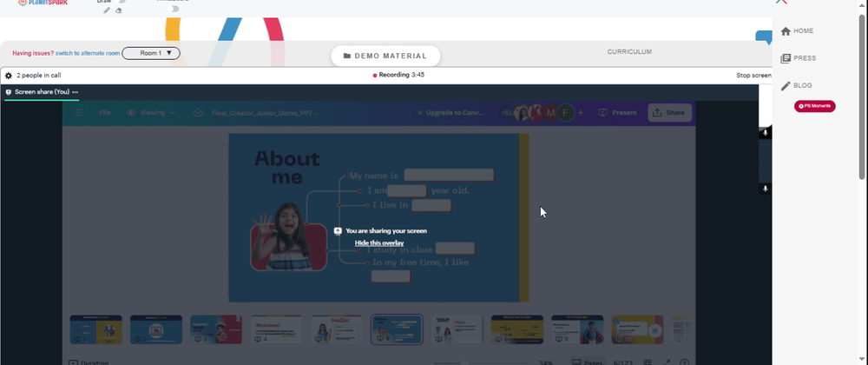This screenshot has height=365, width=868.
Task: Click the Viewing eye icon
Action: coord(131,112)
